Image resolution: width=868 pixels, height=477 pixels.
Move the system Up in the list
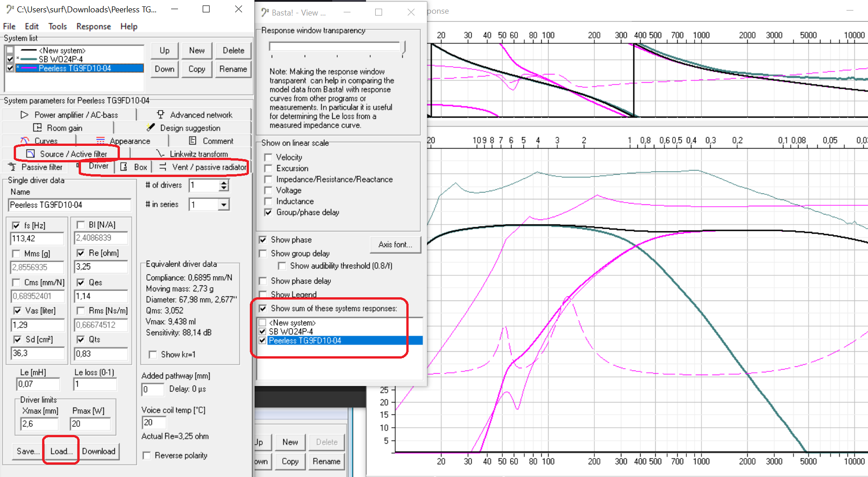tap(164, 50)
